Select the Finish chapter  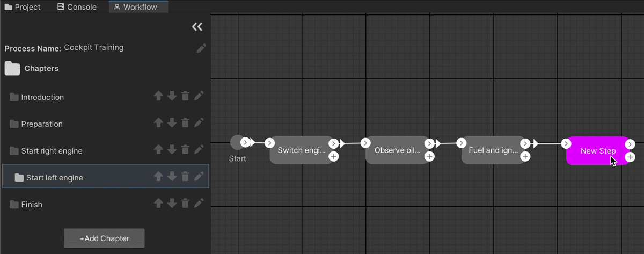(x=32, y=205)
